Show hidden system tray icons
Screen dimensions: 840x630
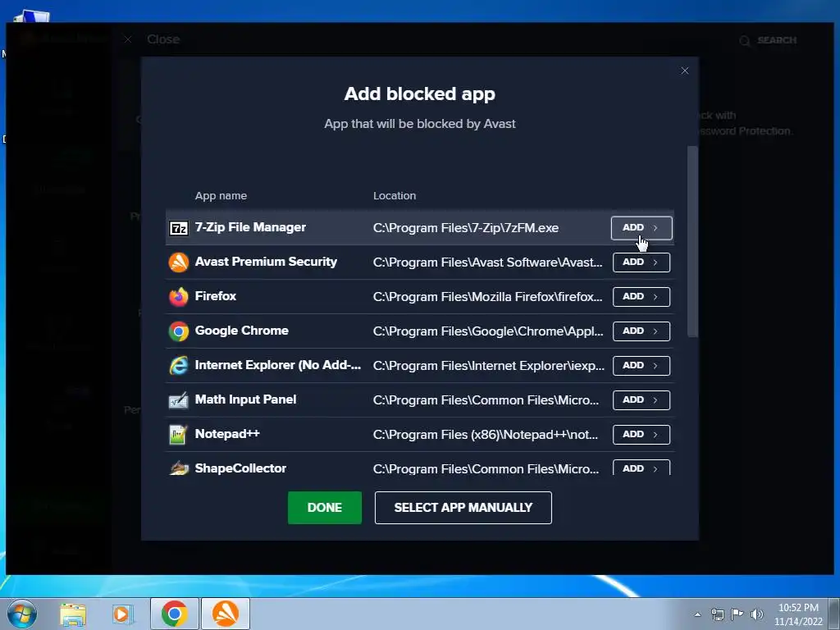pyautogui.click(x=697, y=614)
